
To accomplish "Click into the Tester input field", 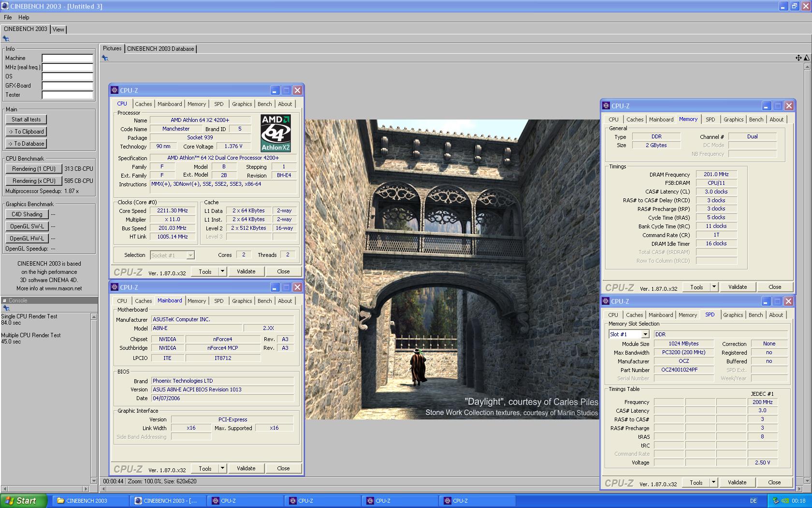I will coord(67,95).
